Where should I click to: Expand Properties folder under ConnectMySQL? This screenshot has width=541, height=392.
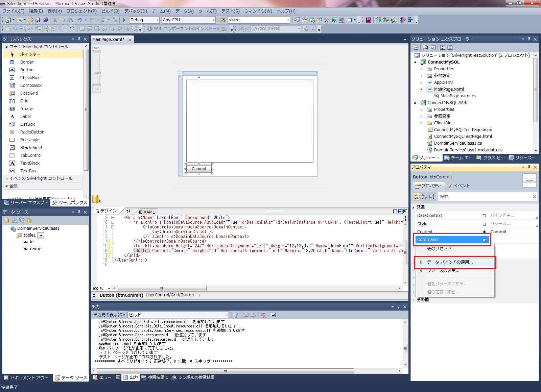click(x=421, y=69)
